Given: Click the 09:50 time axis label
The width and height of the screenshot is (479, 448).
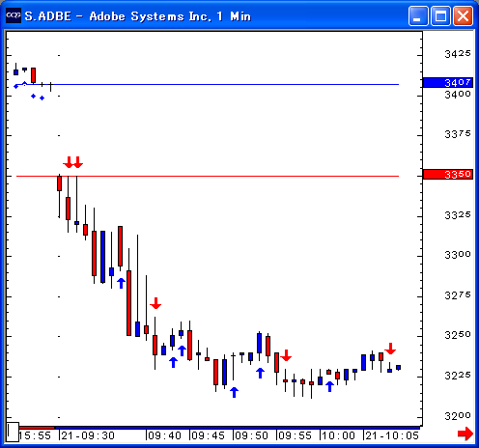Looking at the screenshot, I should coord(251,435).
